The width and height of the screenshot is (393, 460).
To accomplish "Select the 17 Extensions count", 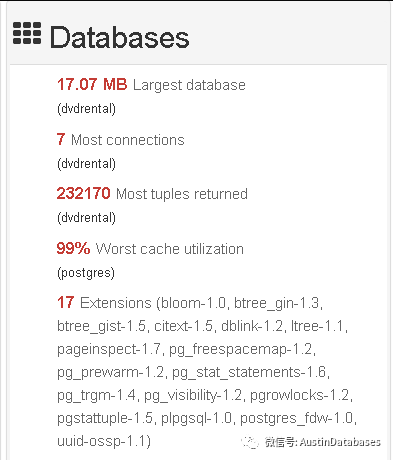I will (65, 302).
